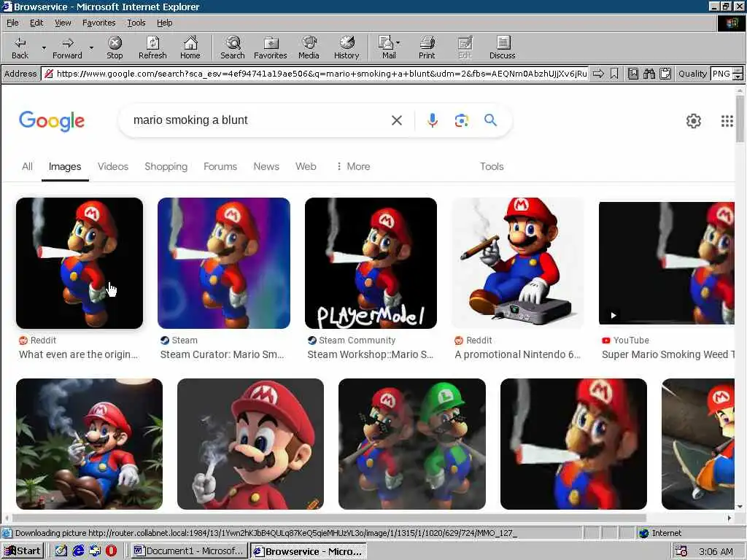The height and width of the screenshot is (560, 747).
Task: Switch to the Shopping tab
Action: tap(166, 166)
